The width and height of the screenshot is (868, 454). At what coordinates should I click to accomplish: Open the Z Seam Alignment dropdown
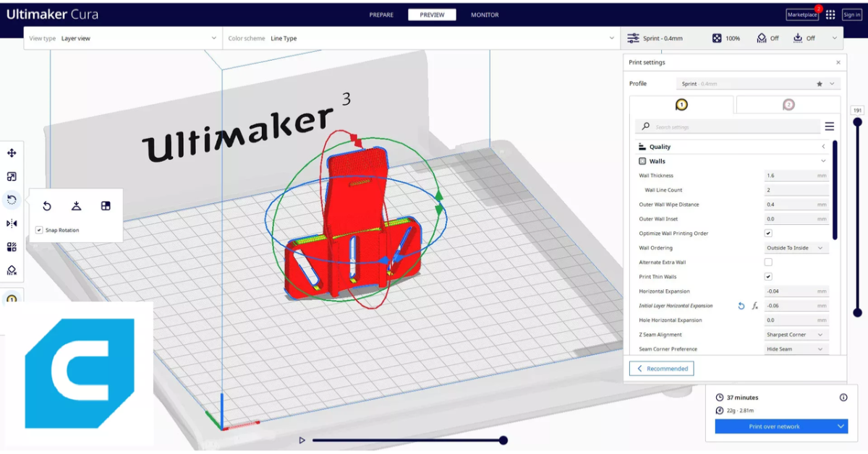796,334
